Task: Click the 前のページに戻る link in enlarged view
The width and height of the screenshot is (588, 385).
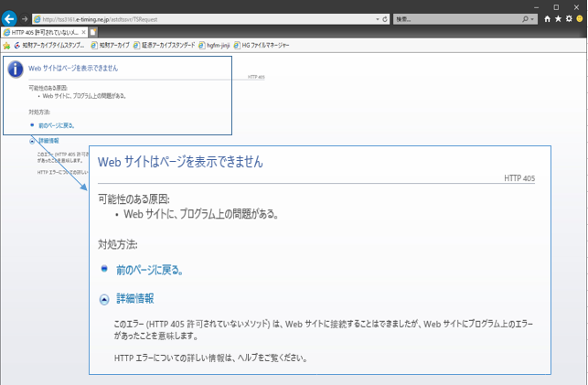Action: [149, 271]
